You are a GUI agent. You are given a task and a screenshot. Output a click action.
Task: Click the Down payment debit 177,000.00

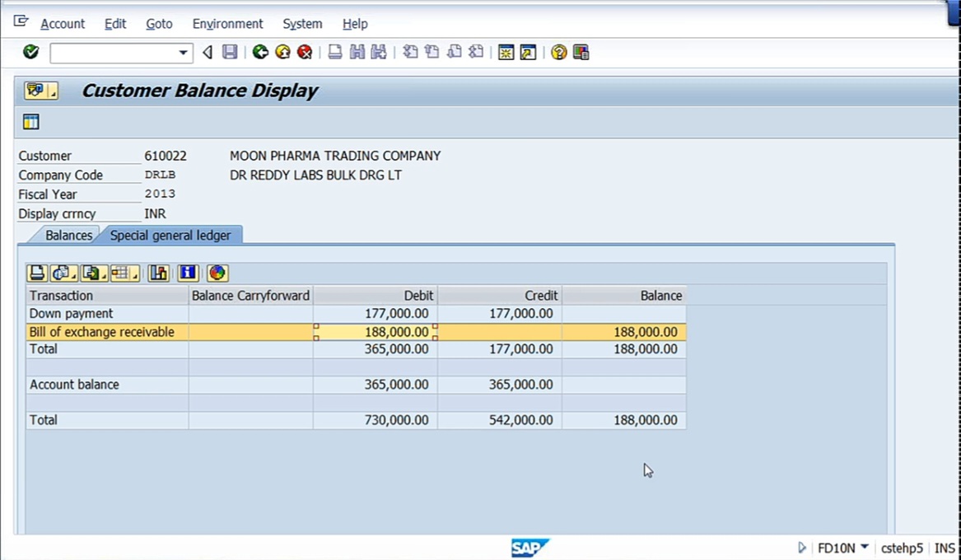(397, 314)
